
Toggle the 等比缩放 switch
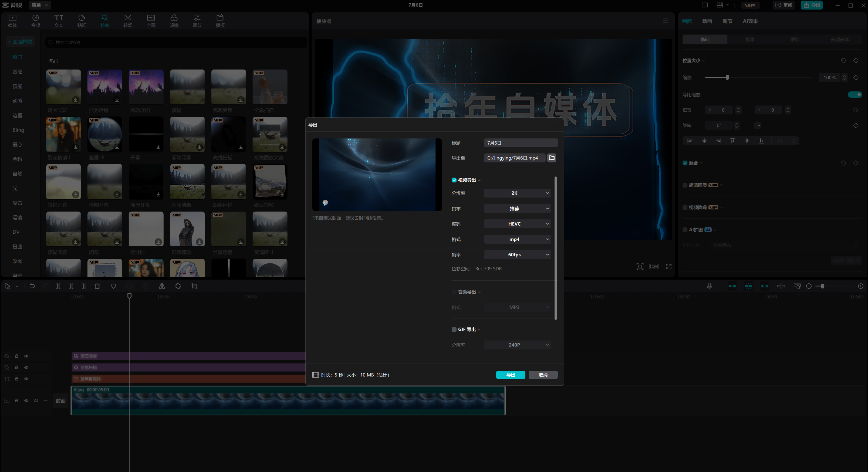(855, 94)
